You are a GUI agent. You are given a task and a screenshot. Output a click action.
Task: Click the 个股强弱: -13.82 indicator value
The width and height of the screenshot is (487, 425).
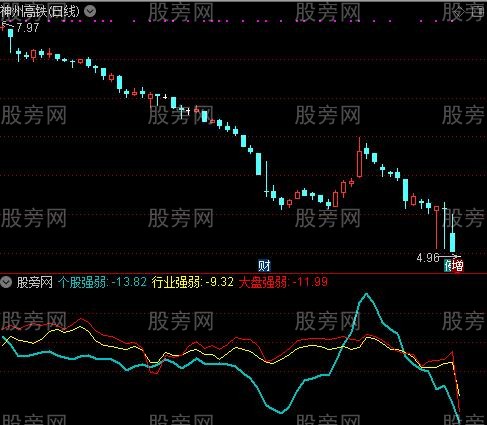point(102,282)
